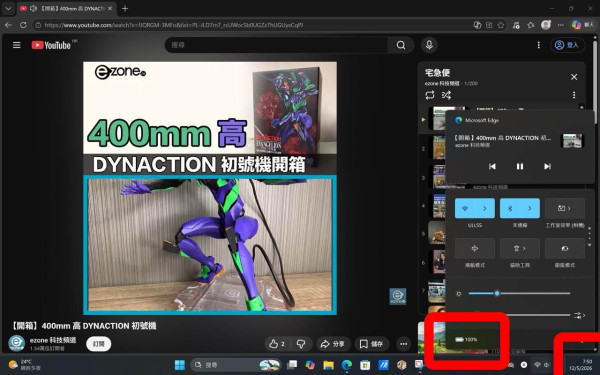Click the video thumbnail in media flyout
The height and width of the screenshot is (375, 600).
pyautogui.click(x=572, y=140)
